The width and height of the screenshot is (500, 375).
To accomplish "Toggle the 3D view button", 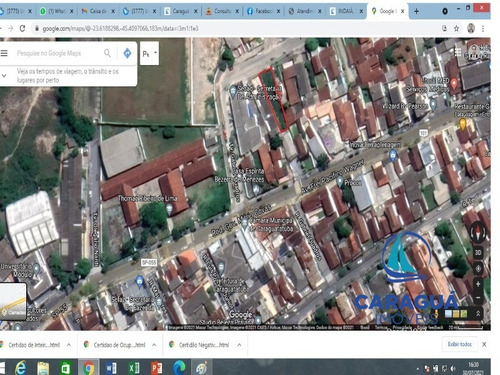I will point(478,252).
